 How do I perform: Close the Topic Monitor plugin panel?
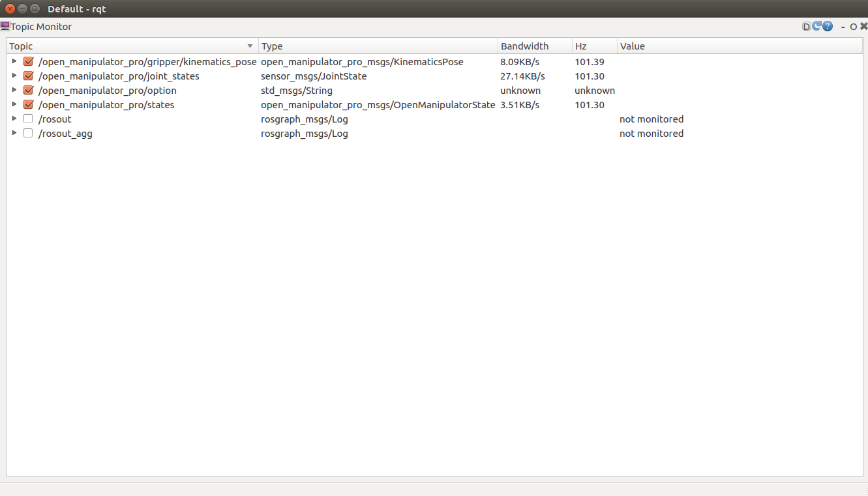(x=863, y=27)
